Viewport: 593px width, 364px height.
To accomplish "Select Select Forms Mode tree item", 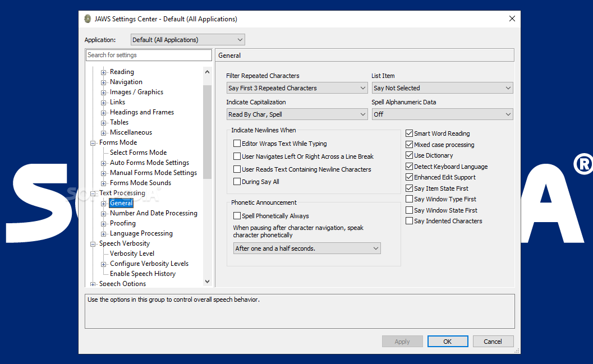I will pyautogui.click(x=139, y=153).
